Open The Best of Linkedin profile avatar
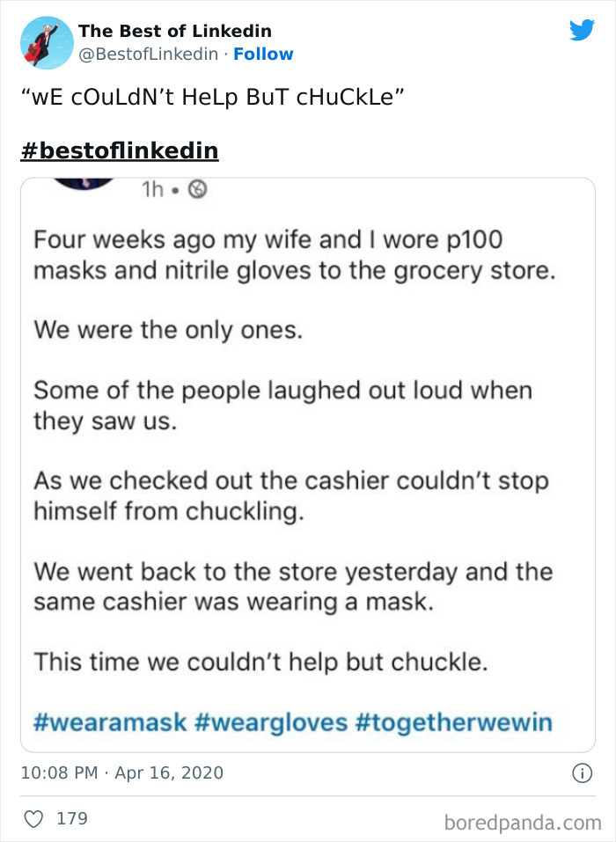 coord(46,42)
